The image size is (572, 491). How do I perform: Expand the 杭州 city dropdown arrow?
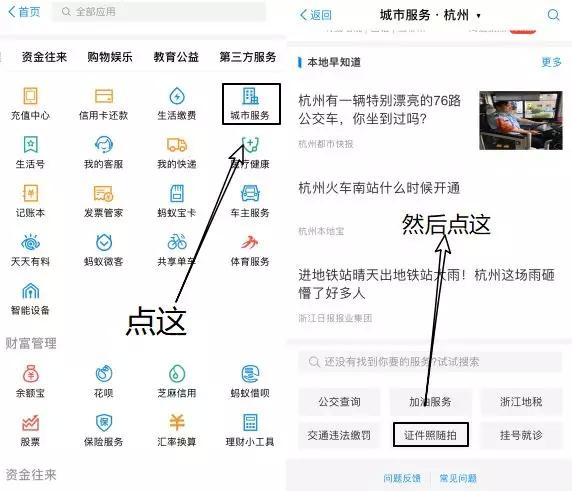click(478, 16)
